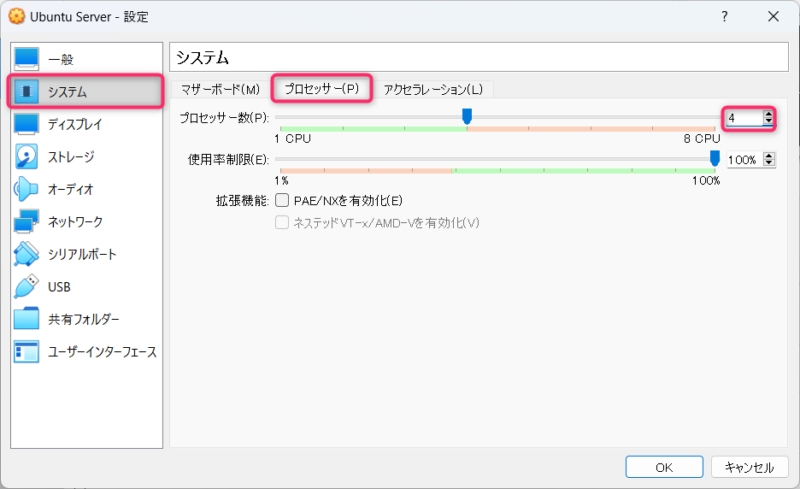Go to ストレージ settings label
Image resolution: width=800 pixels, height=489 pixels.
pyautogui.click(x=71, y=157)
